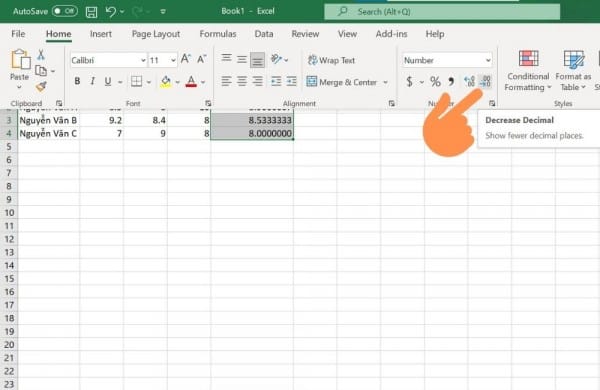Decrease font size with small A

coord(202,59)
